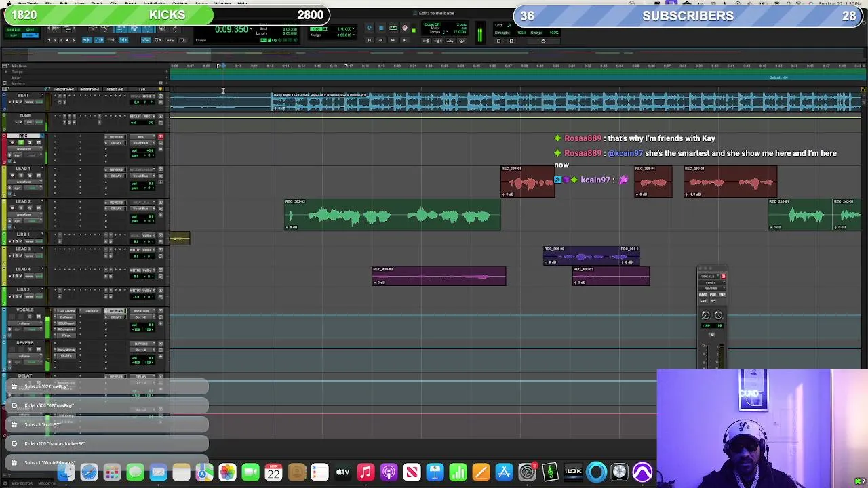Open the Options menu

click(180, 3)
